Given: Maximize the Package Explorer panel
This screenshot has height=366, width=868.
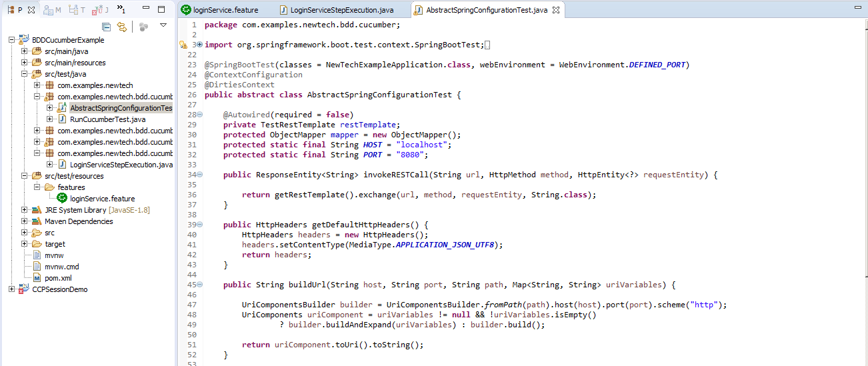Looking at the screenshot, I should (x=161, y=9).
